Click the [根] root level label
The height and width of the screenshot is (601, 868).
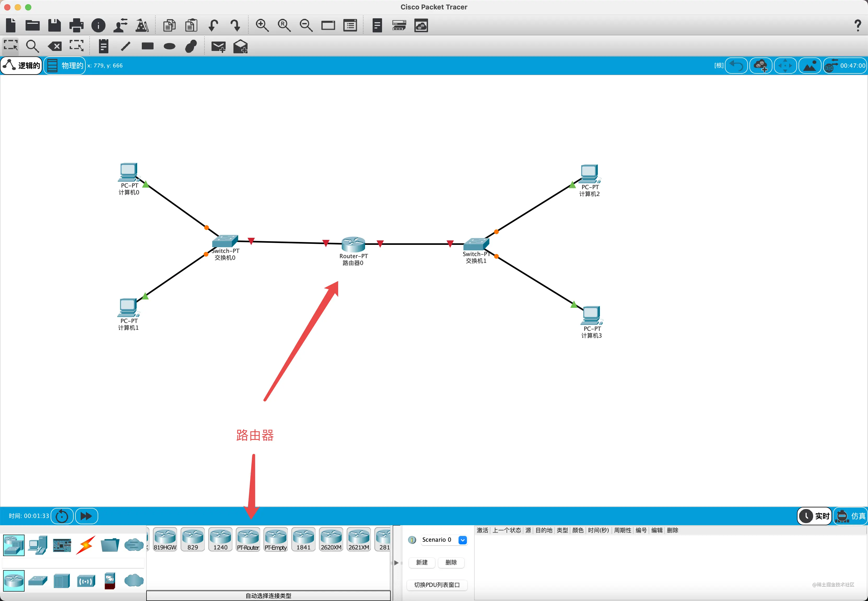719,66
